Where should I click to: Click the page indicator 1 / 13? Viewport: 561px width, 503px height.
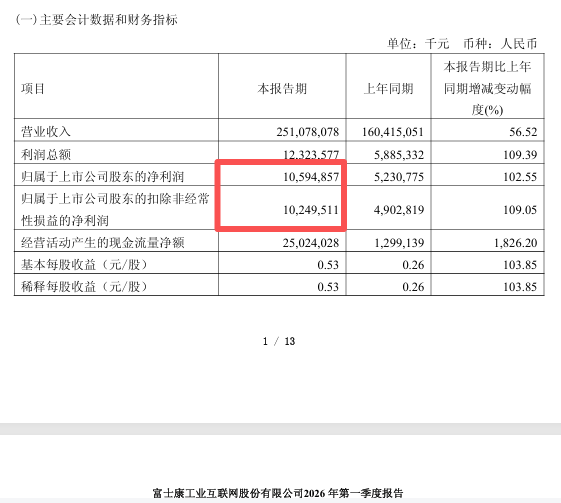point(279,341)
